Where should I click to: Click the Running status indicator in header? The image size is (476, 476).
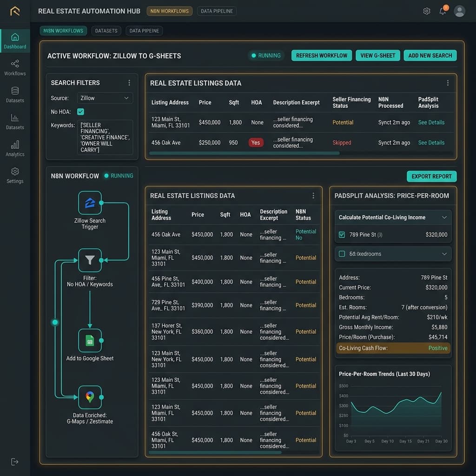coord(266,56)
